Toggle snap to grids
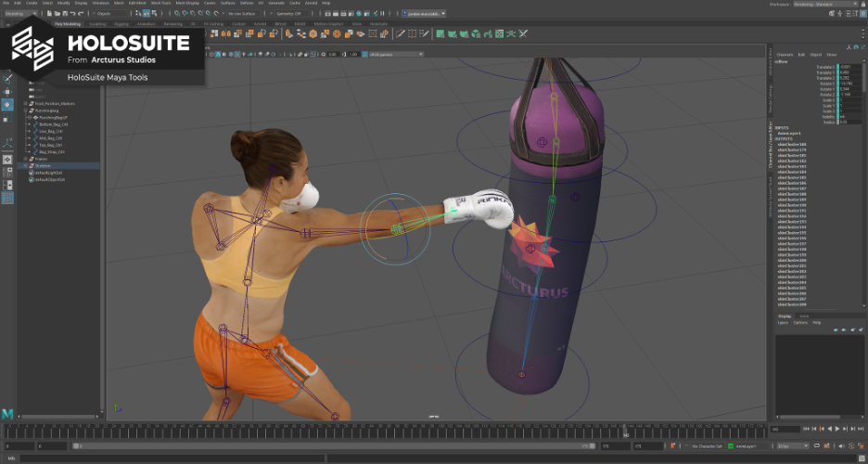Screen dimensions: 868x464 [x=176, y=13]
